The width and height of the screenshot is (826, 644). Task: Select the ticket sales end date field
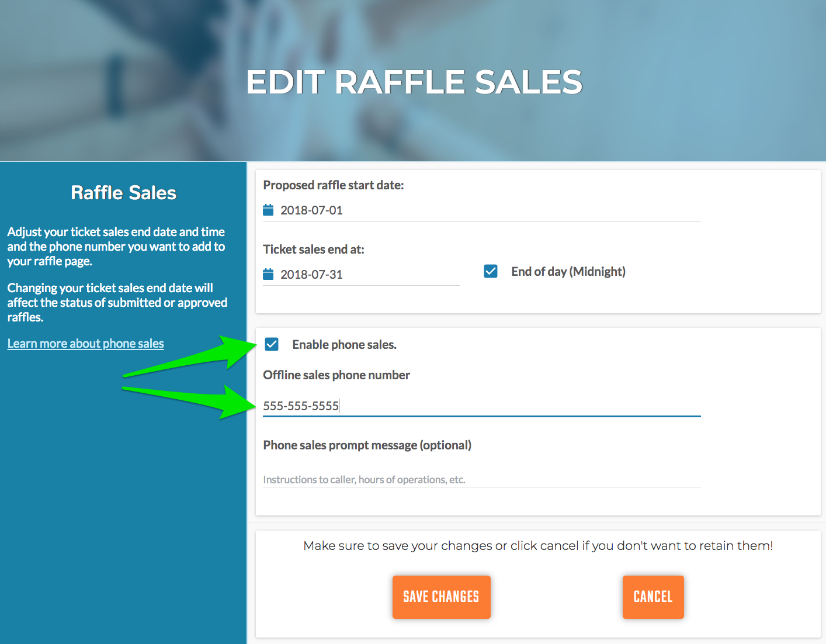[361, 275]
